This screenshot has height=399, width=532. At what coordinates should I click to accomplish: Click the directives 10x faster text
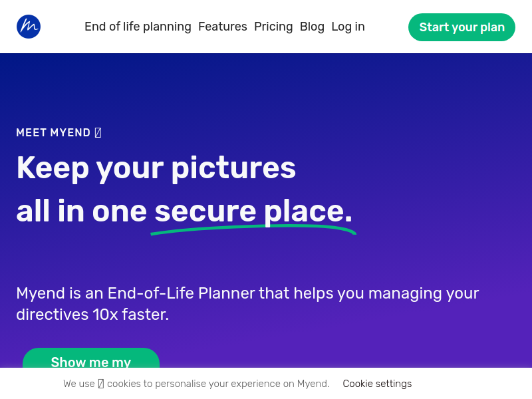point(92,315)
